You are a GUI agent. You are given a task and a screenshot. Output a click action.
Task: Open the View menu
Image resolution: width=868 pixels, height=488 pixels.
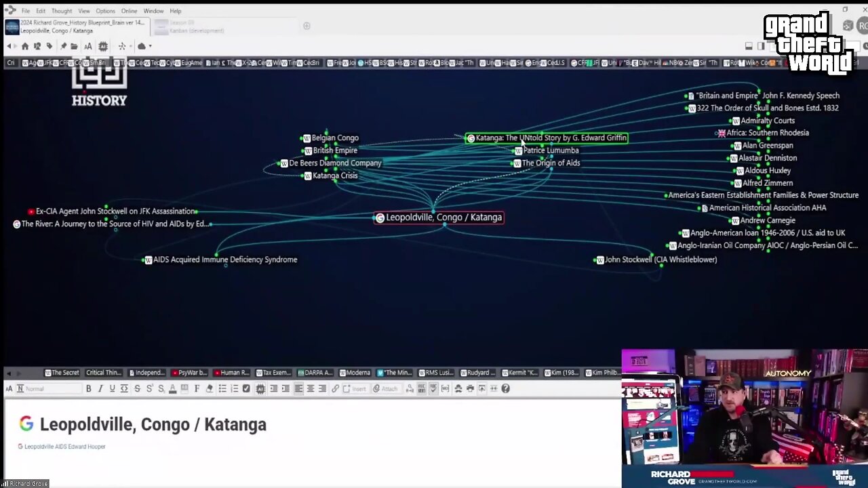(84, 11)
